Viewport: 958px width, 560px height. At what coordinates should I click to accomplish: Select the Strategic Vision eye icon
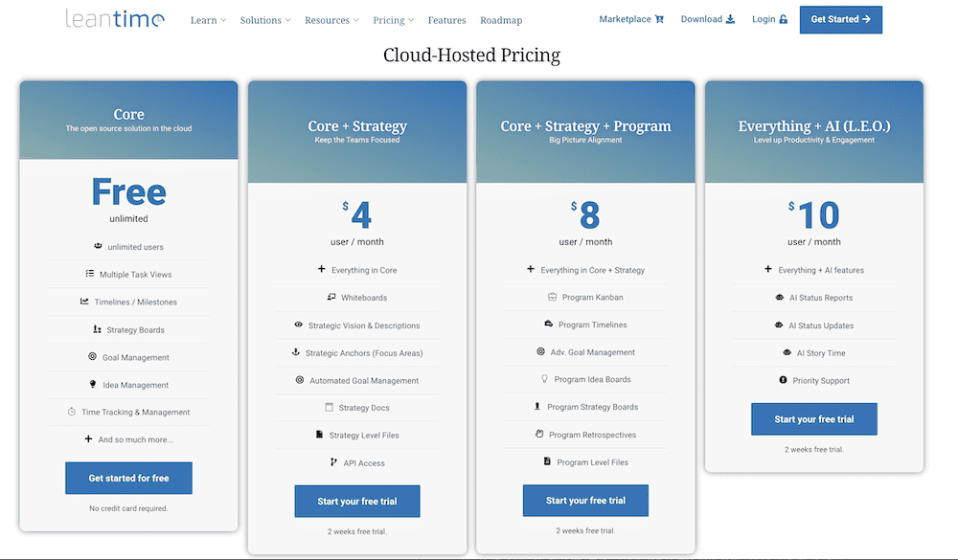[298, 325]
